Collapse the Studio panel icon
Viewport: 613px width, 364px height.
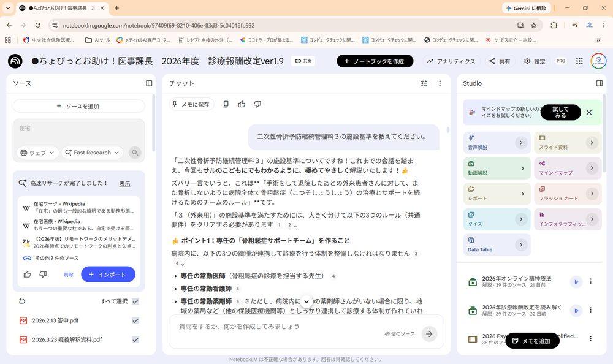coord(600,83)
